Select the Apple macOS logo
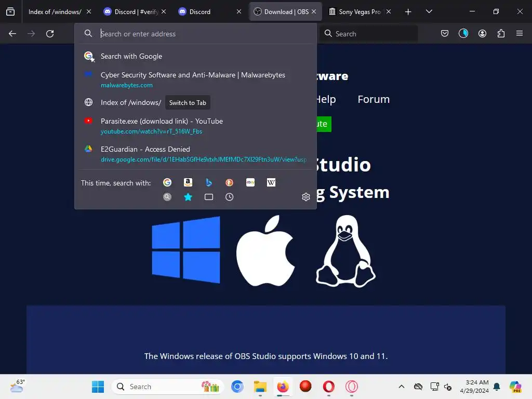 tap(265, 250)
